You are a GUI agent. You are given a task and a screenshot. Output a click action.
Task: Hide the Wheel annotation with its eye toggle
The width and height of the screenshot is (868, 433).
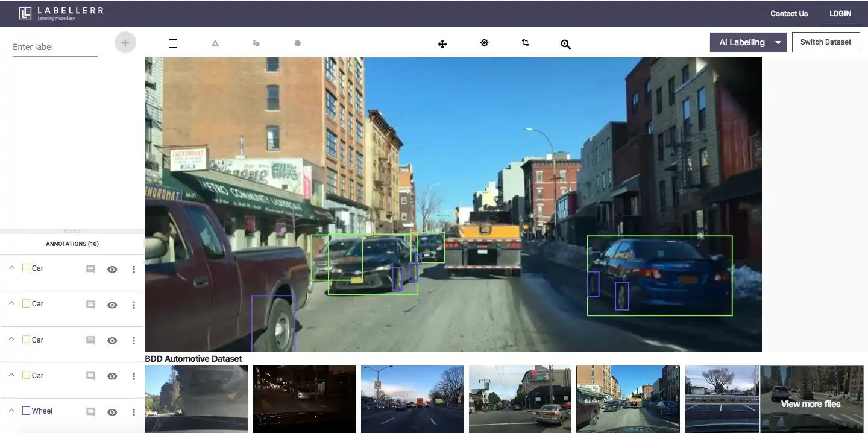(x=112, y=412)
